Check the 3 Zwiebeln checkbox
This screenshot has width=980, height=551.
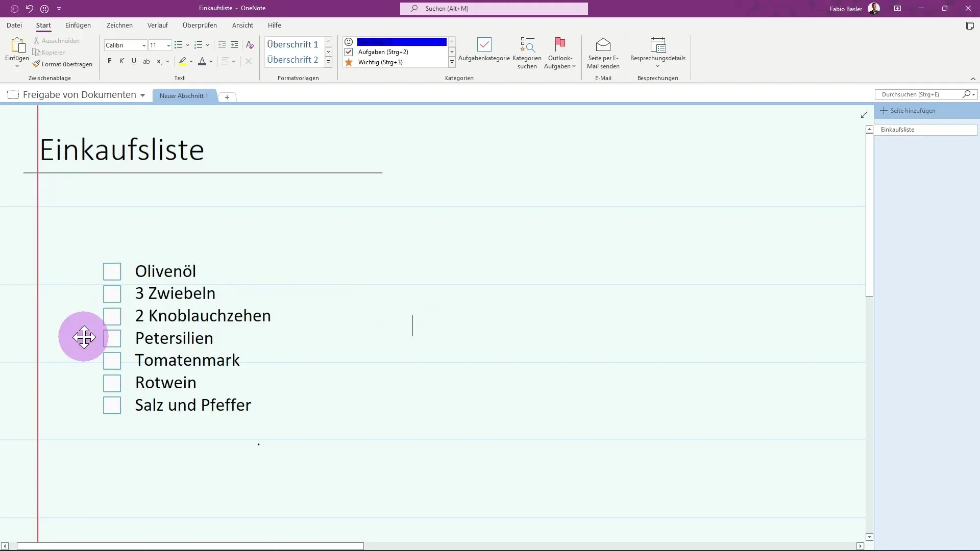click(x=112, y=294)
